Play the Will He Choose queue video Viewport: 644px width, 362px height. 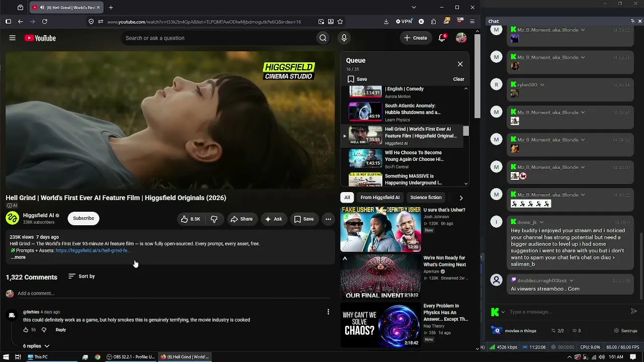click(x=403, y=159)
